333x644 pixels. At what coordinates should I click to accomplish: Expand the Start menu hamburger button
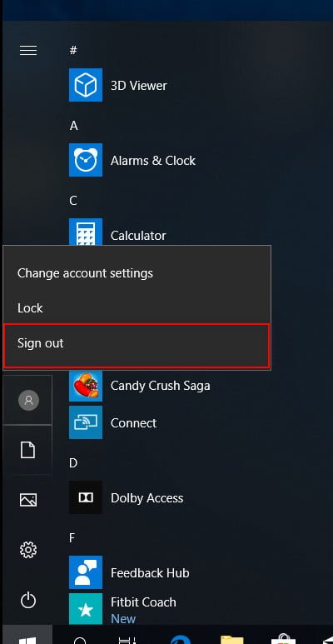[28, 51]
